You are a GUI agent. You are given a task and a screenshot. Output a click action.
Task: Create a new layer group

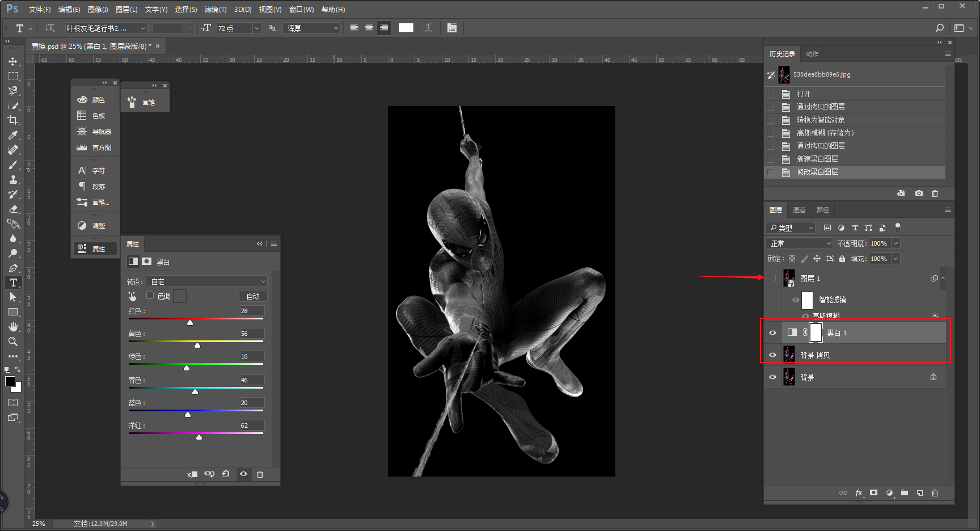tap(905, 493)
